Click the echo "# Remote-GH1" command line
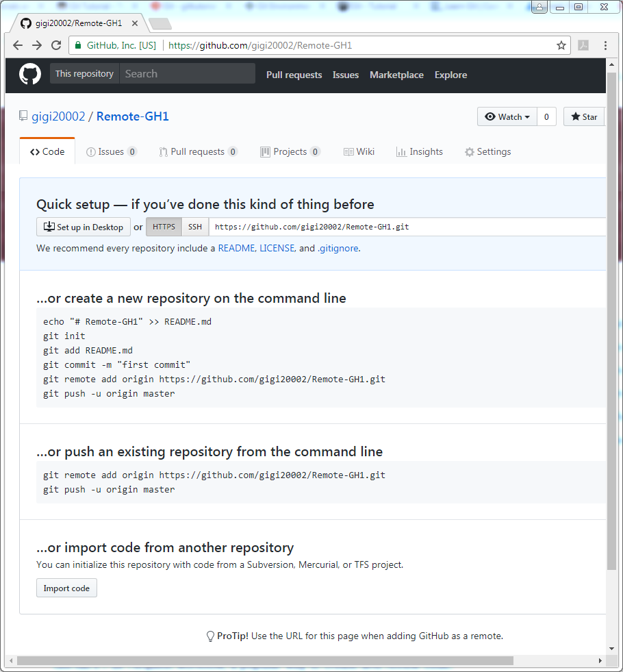The height and width of the screenshot is (672, 623). 127,322
